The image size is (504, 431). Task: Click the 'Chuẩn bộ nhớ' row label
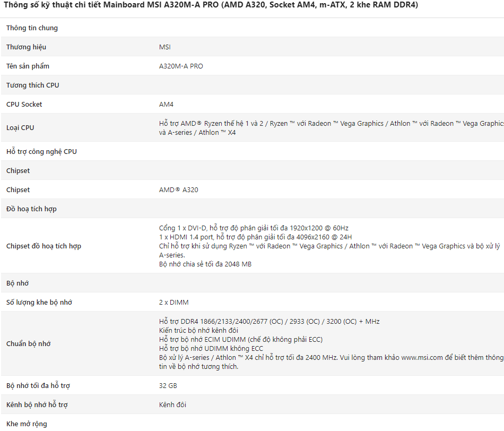click(28, 343)
